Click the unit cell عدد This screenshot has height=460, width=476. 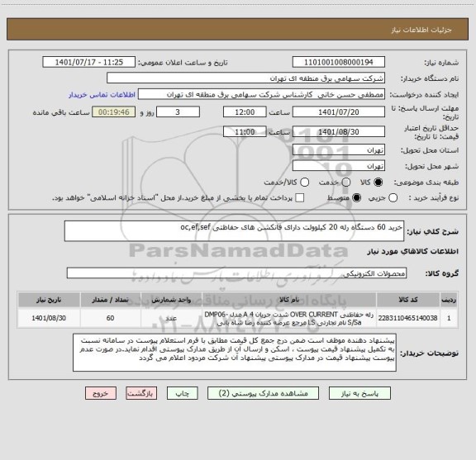click(171, 318)
